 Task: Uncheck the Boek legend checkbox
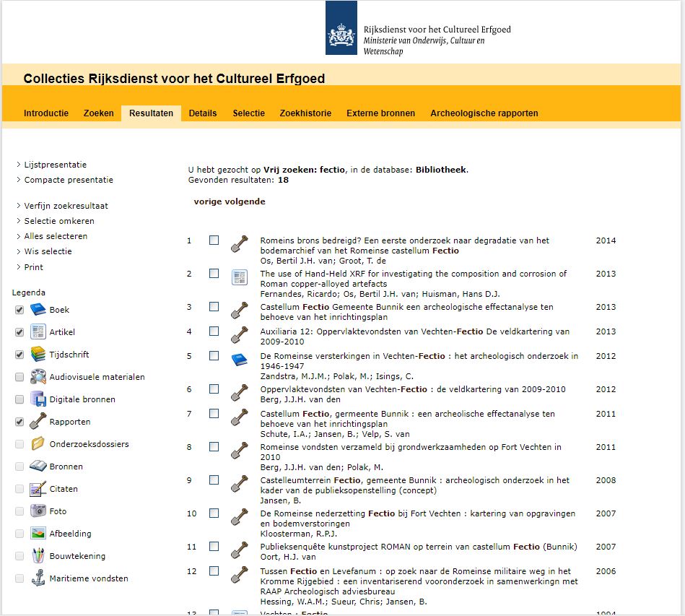pyautogui.click(x=19, y=310)
